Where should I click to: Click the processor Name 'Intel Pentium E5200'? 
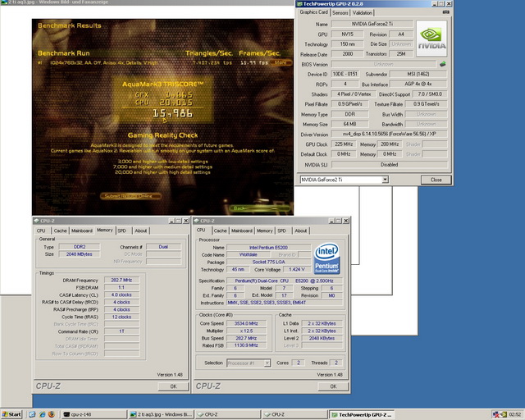pyautogui.click(x=268, y=248)
